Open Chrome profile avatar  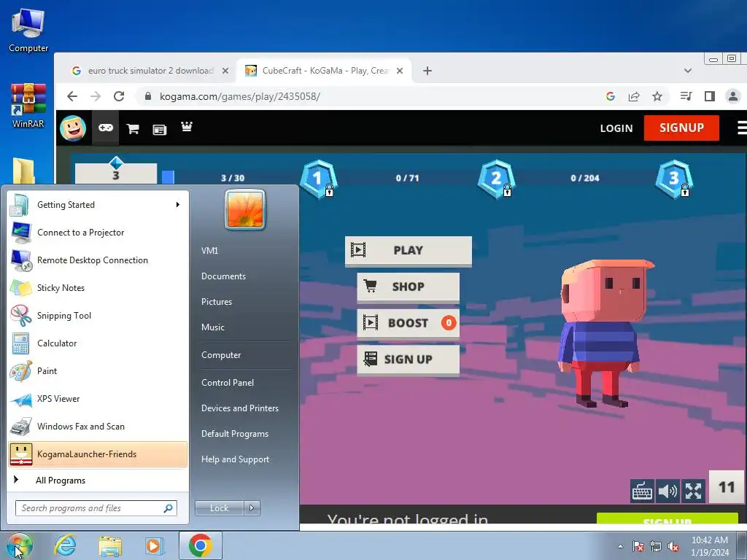(733, 97)
